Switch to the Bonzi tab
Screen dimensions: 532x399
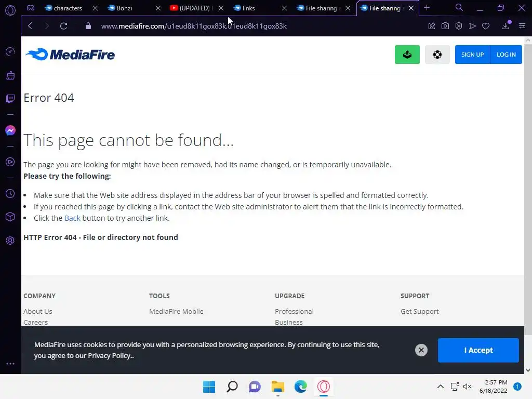[x=124, y=8]
